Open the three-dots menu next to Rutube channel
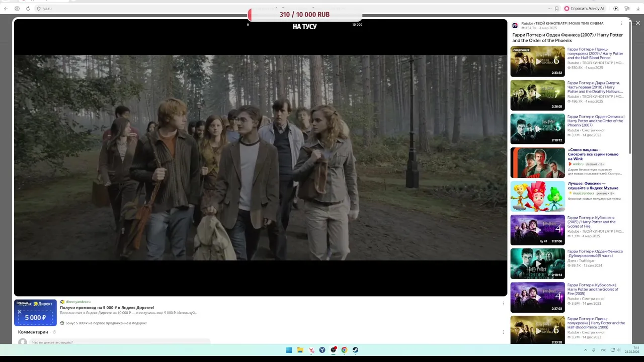The height and width of the screenshot is (362, 644). [x=621, y=24]
